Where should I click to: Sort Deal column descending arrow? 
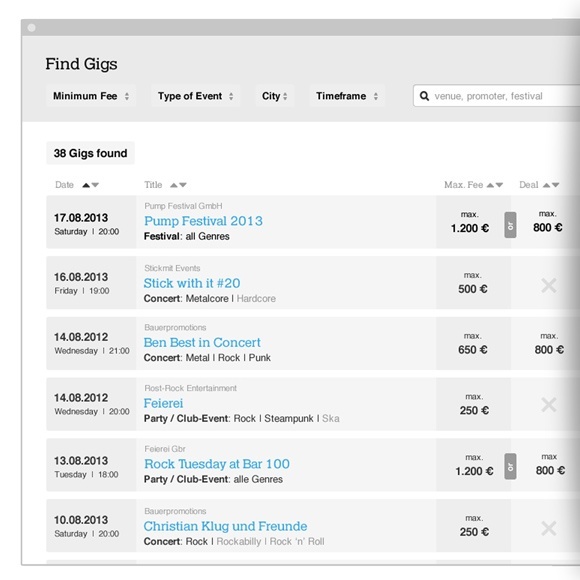(555, 185)
